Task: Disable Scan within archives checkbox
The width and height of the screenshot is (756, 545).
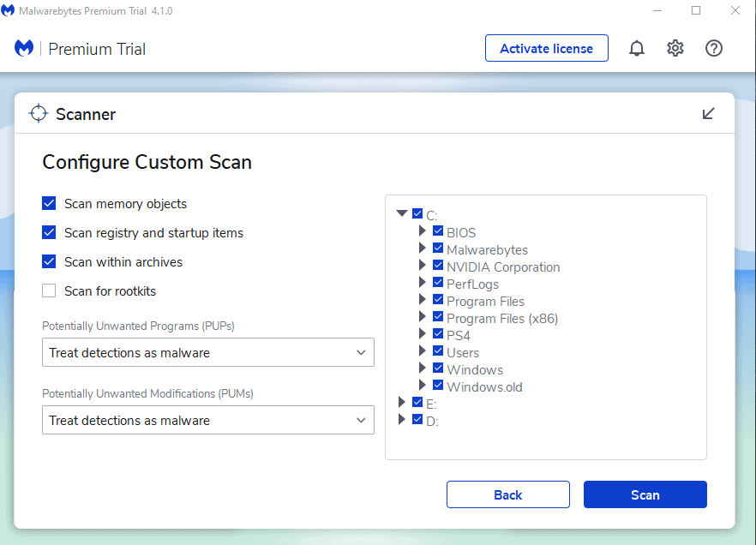Action: coord(49,261)
